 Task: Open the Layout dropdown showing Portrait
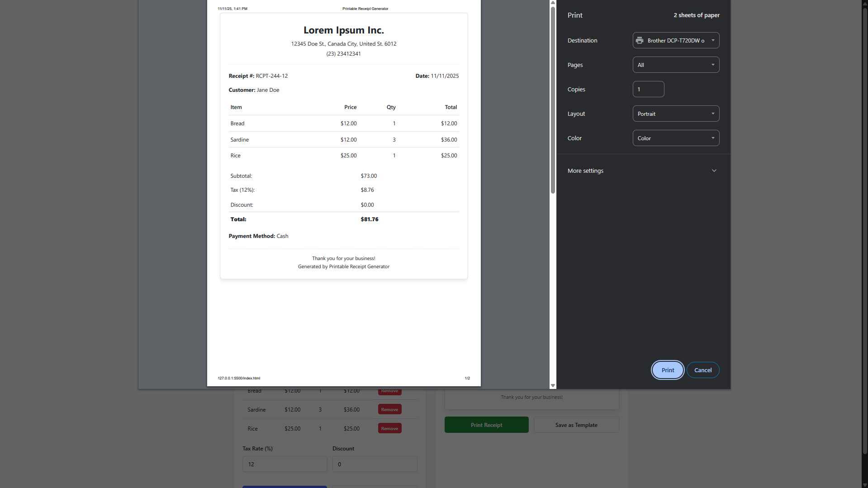tap(675, 114)
